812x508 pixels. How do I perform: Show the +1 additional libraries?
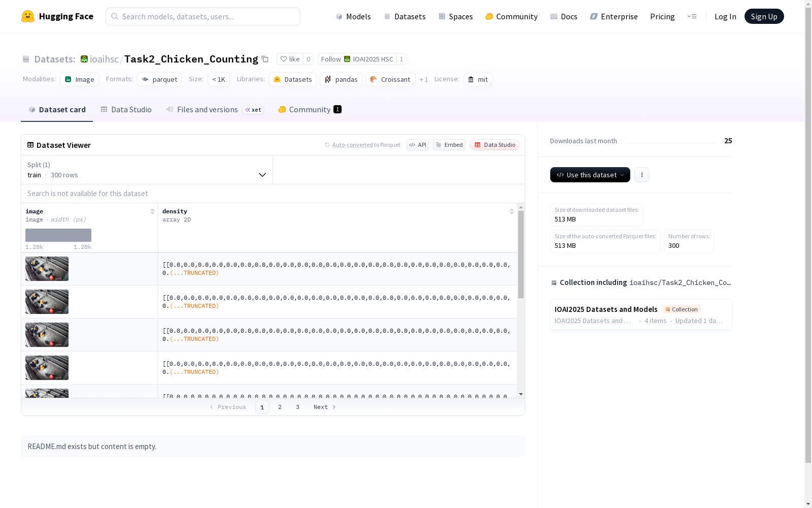pyautogui.click(x=424, y=79)
